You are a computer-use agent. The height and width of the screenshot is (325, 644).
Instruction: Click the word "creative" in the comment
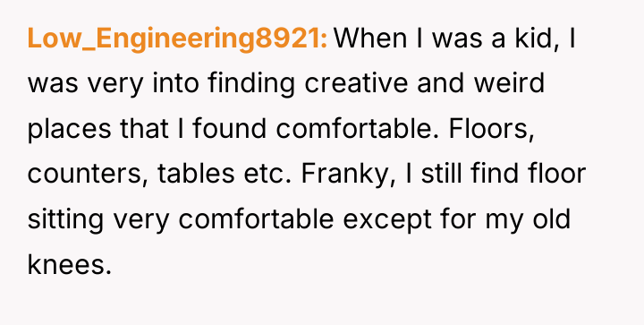356,83
